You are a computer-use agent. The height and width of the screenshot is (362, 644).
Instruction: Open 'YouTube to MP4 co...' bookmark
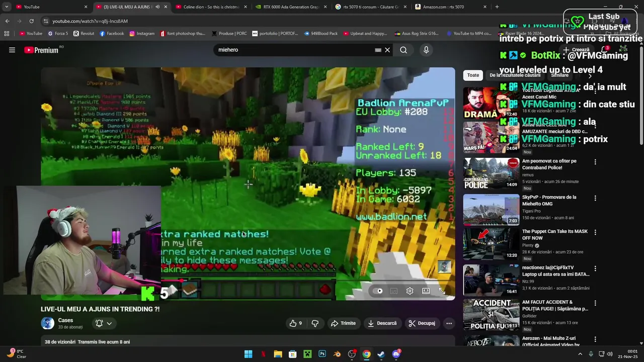click(x=468, y=34)
